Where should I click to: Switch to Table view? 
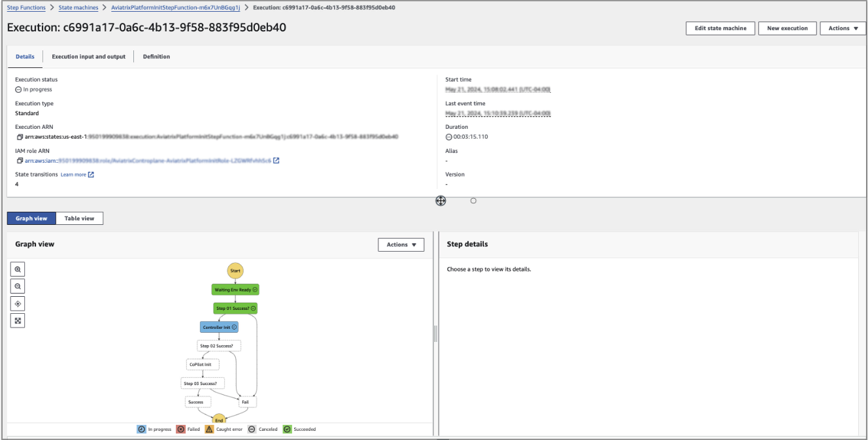80,218
